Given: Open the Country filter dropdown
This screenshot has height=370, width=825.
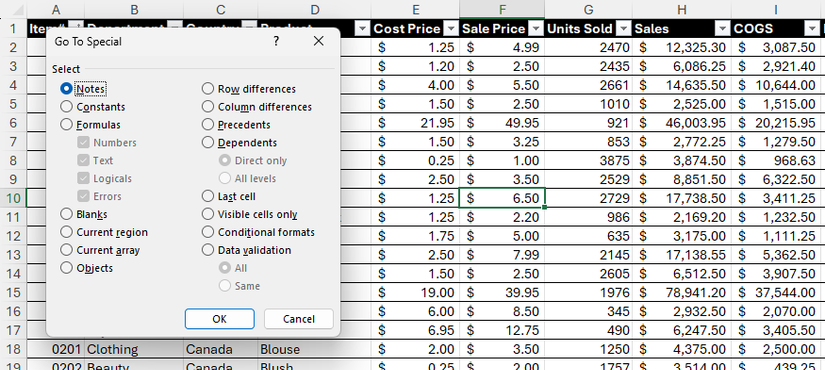Looking at the screenshot, I should tap(249, 26).
